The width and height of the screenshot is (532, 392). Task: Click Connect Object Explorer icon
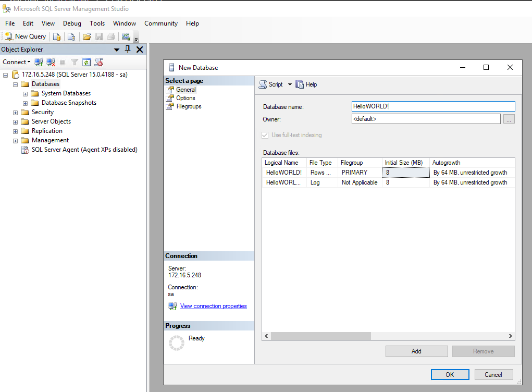coord(39,62)
